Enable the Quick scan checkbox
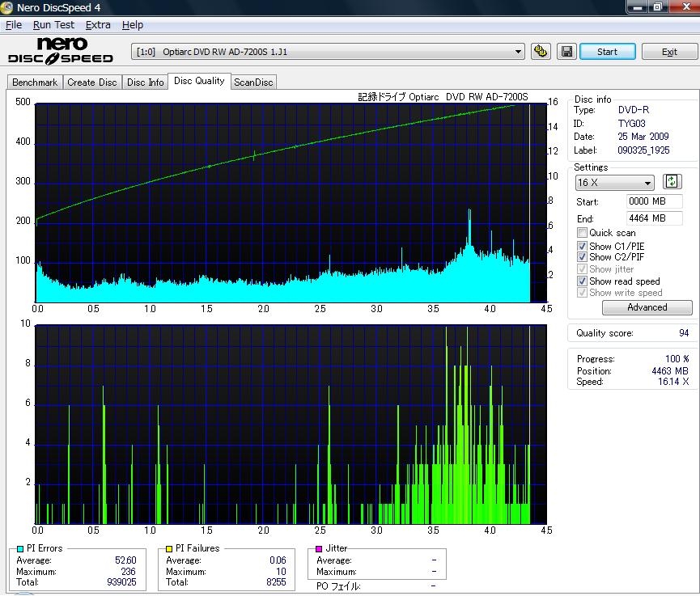This screenshot has width=700, height=596. pos(582,233)
